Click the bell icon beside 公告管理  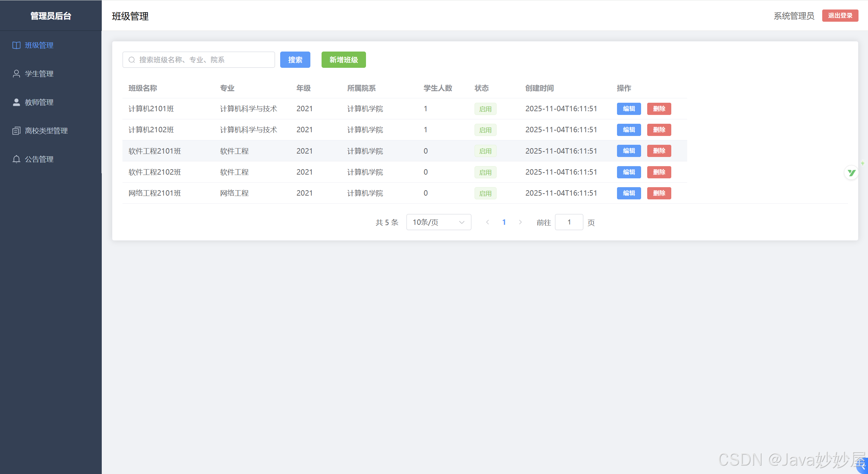[x=16, y=159]
